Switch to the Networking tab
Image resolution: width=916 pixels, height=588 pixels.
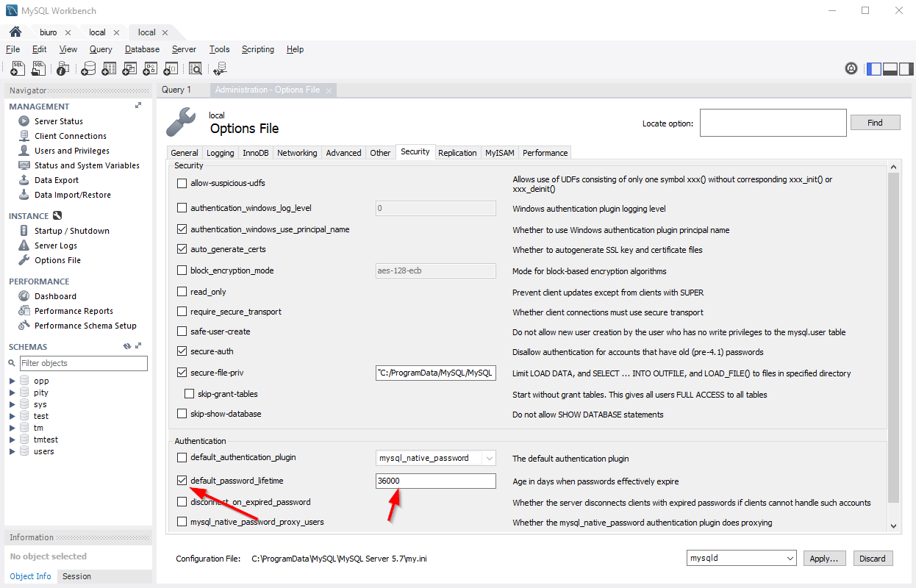[x=297, y=153]
